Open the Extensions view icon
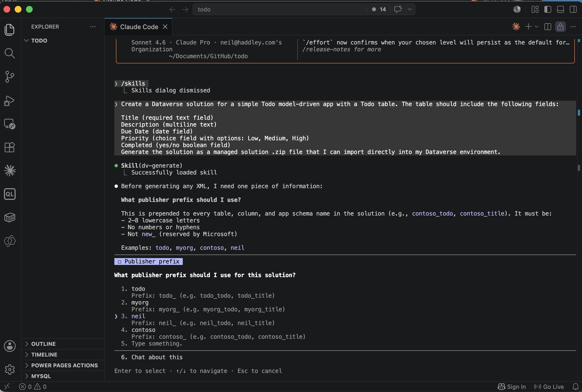Viewport: 582px width, 392px height. 10,147
